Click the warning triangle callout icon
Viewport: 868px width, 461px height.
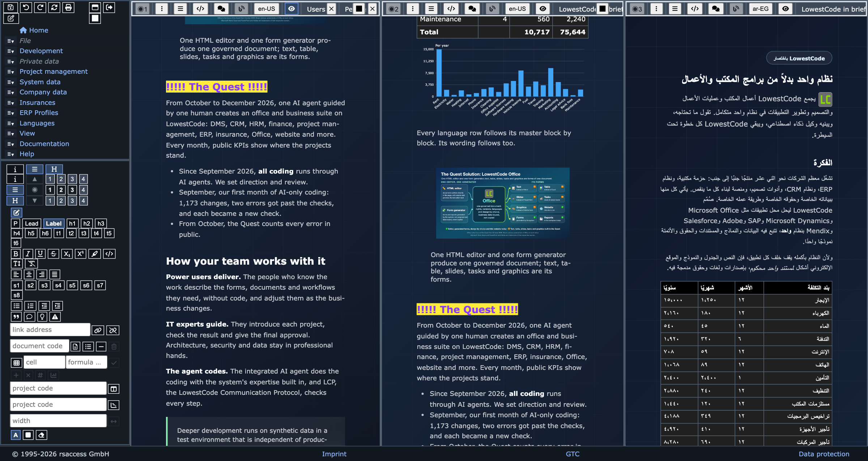[55, 317]
